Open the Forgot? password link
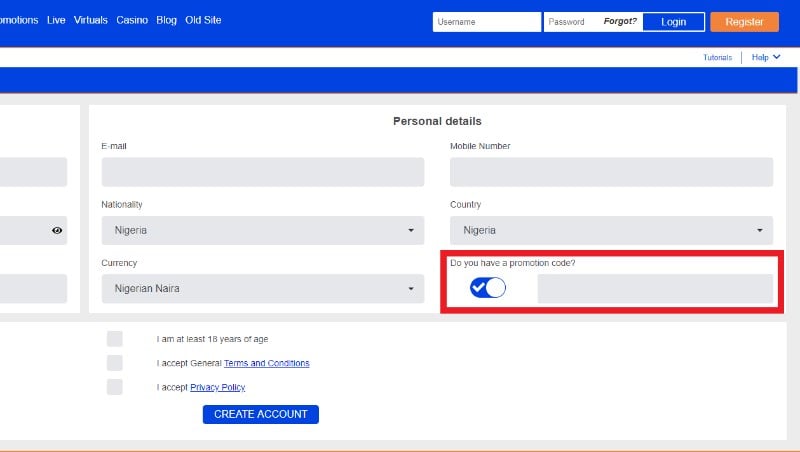800x452 pixels. coord(620,21)
